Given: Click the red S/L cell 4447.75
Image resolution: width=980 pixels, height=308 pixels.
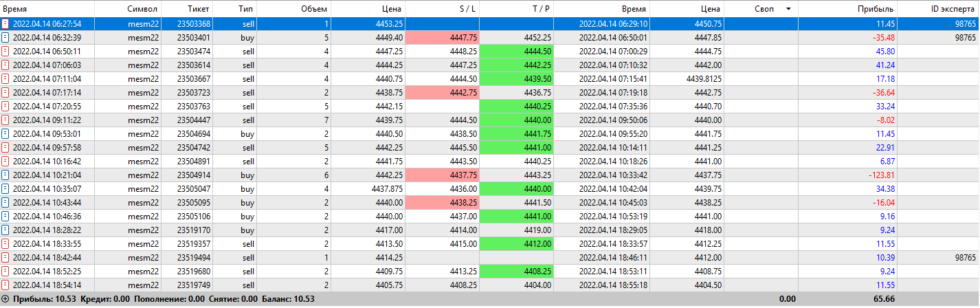Looking at the screenshot, I should point(442,37).
